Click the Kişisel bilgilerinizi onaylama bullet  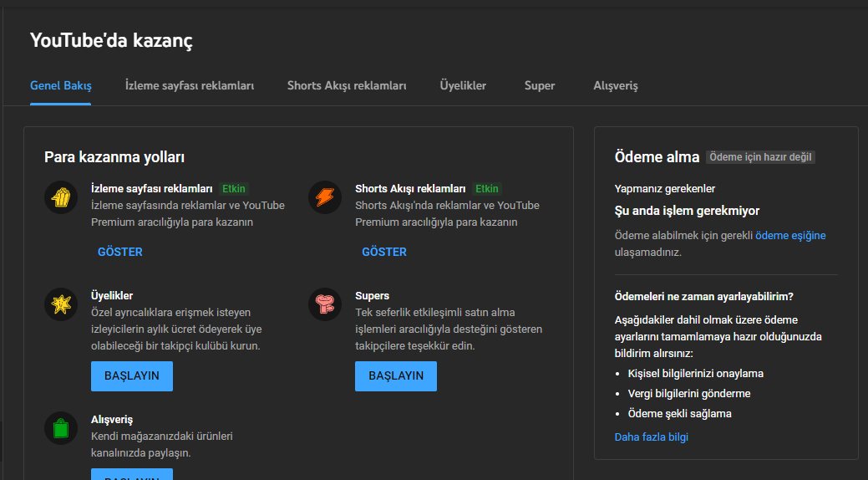point(695,374)
